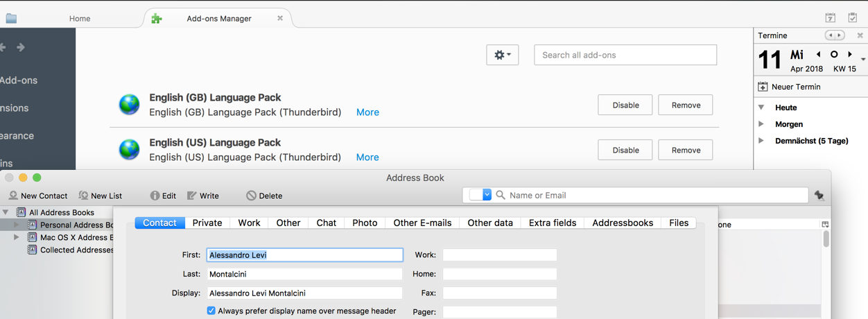Switch to the Home tab
Image resolution: width=868 pixels, height=319 pixels.
coord(80,19)
